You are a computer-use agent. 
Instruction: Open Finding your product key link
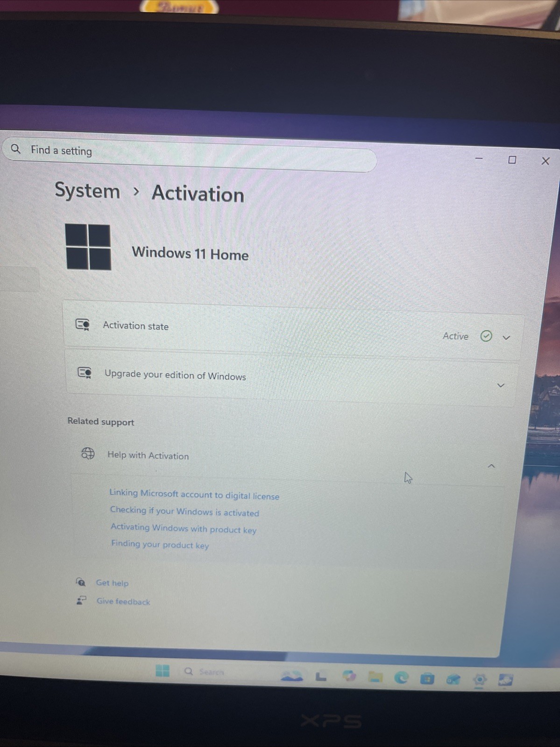(x=160, y=544)
